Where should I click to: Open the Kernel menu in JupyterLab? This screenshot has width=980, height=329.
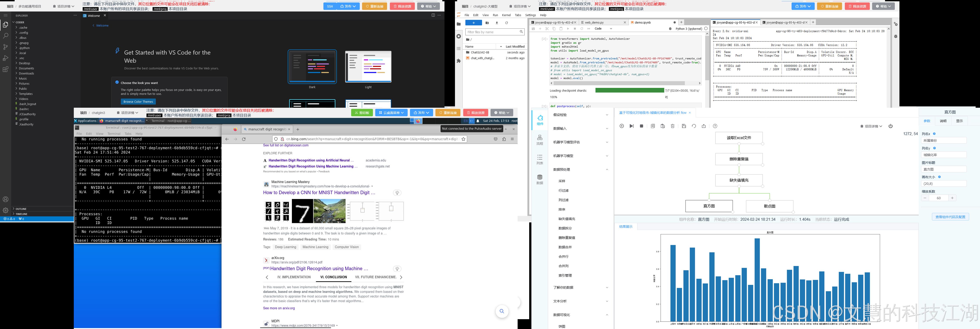[506, 15]
